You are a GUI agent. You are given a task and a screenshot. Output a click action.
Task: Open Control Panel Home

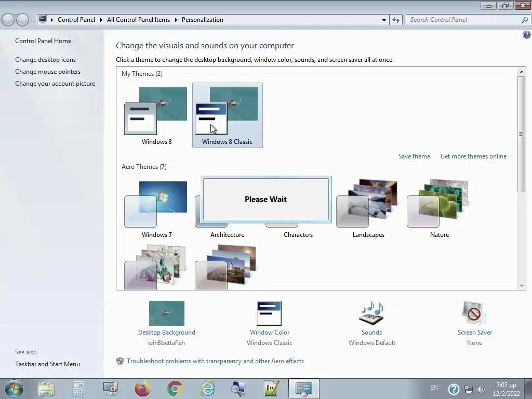[43, 41]
